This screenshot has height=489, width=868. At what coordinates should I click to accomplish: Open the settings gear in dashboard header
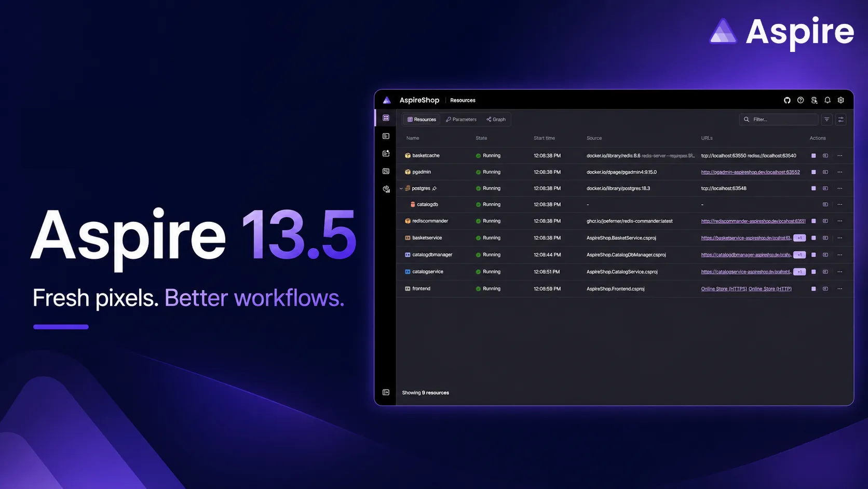[841, 100]
